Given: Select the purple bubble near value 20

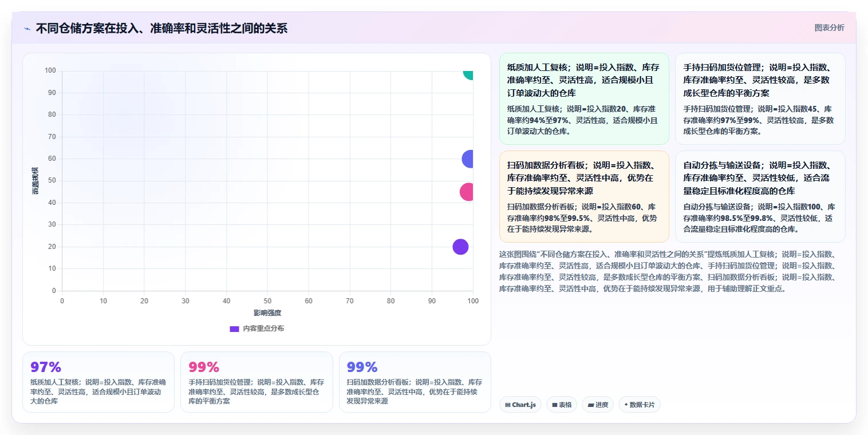Looking at the screenshot, I should [460, 247].
